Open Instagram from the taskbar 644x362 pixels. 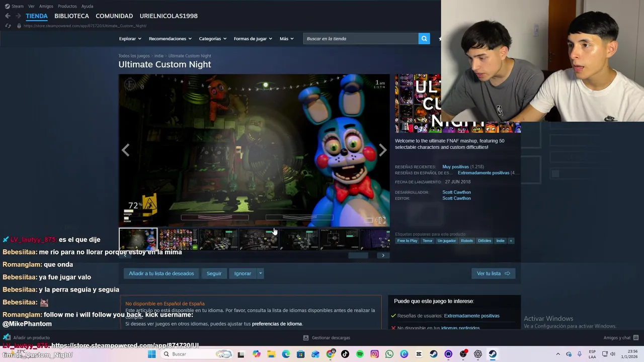[x=374, y=354]
